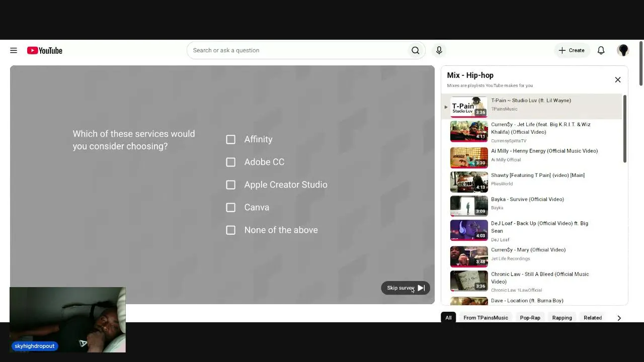The width and height of the screenshot is (644, 362).
Task: Check the Apple Creator Studio checkbox
Action: (x=230, y=185)
